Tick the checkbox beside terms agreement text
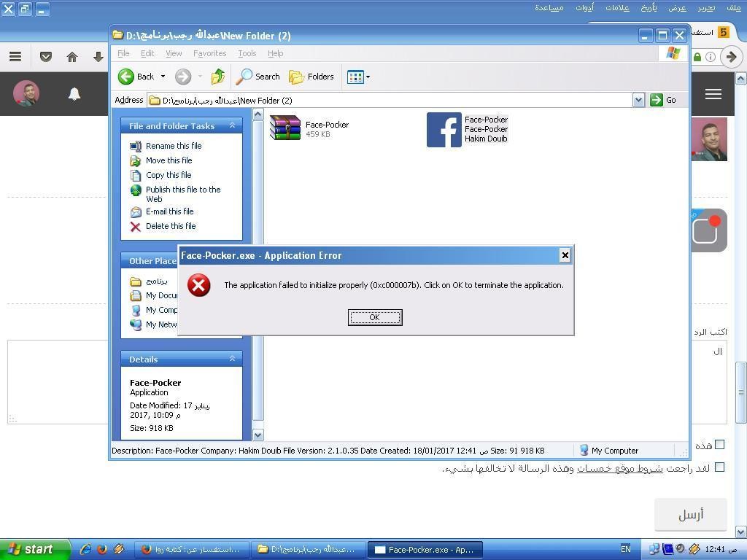The image size is (747, 560). (719, 467)
